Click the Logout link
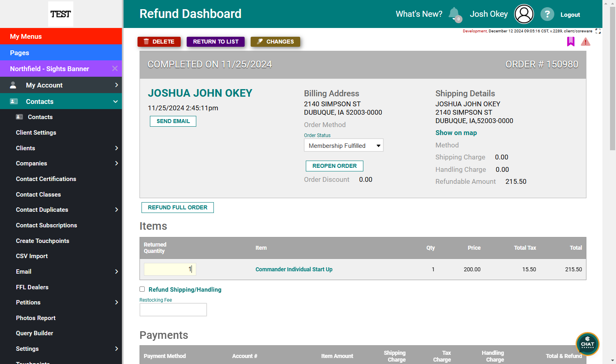616x364 pixels. [x=570, y=15]
